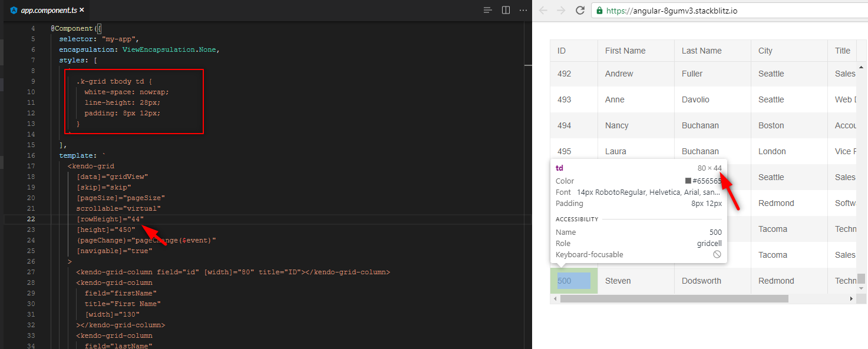The height and width of the screenshot is (349, 868).
Task: Select the highlighted cell containing 500
Action: pos(573,281)
